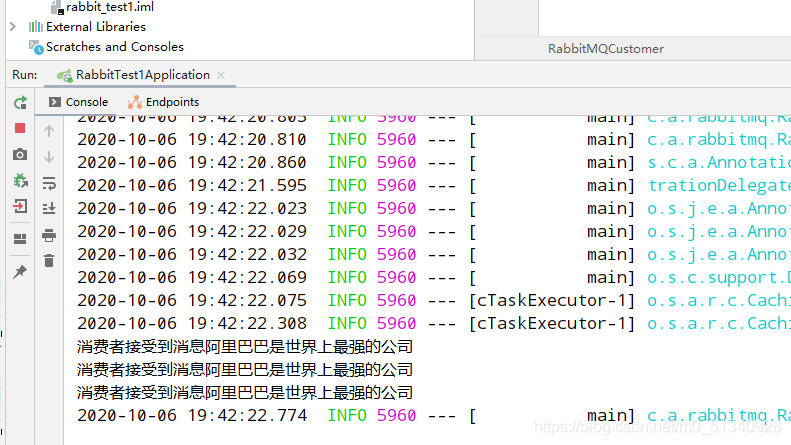Click the log line timestamped 19:42:20.810
The width and height of the screenshot is (791, 445).
click(x=434, y=140)
